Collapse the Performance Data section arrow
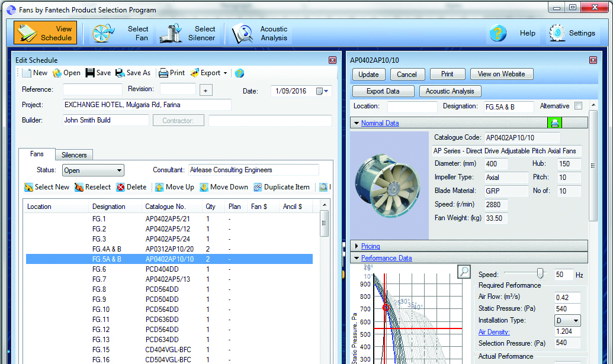The image size is (613, 364). tap(356, 258)
